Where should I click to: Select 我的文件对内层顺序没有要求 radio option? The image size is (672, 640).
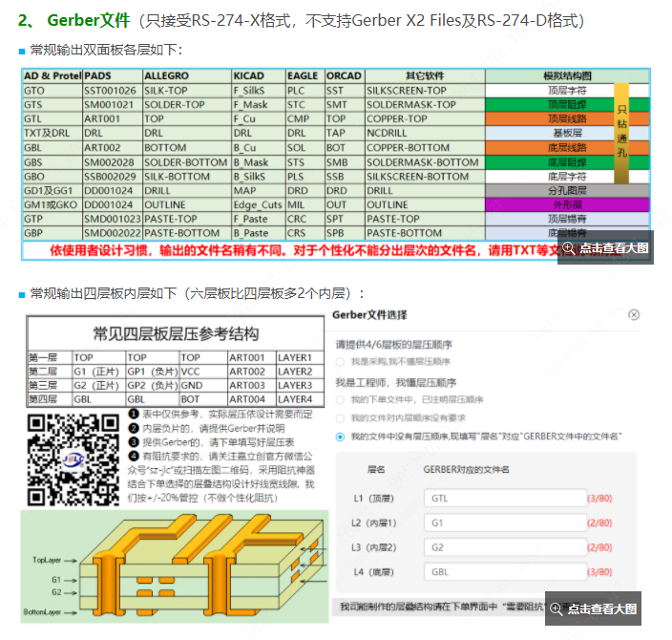tap(341, 417)
